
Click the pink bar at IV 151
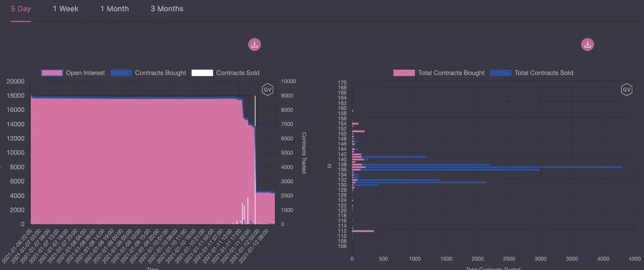(x=358, y=131)
